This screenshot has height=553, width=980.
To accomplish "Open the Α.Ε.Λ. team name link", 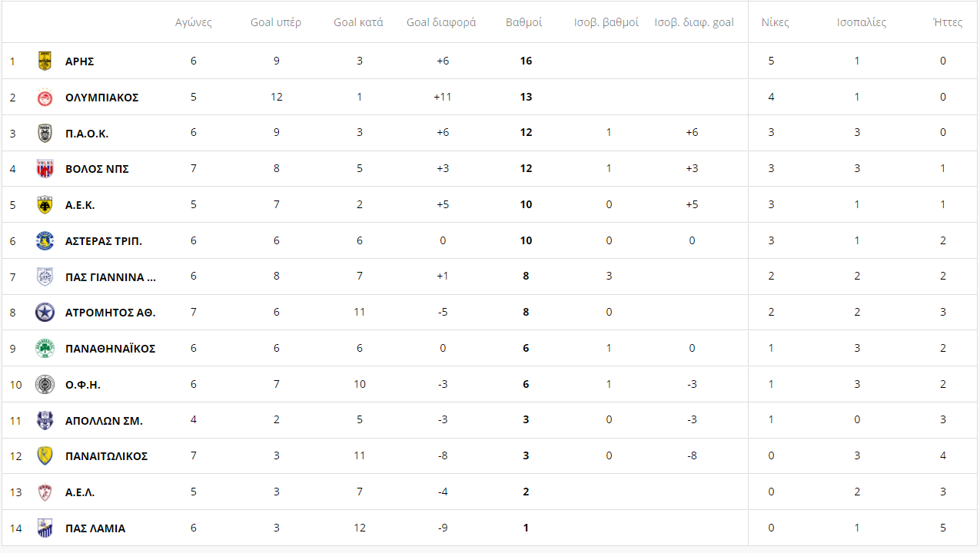I will (80, 492).
